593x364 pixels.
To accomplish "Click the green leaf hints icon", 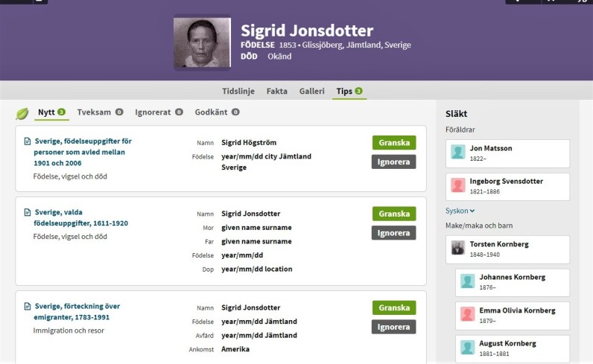I will coord(22,113).
